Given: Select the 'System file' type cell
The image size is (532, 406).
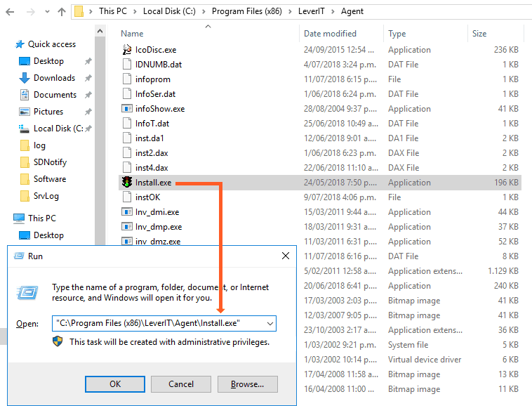Looking at the screenshot, I should 408,345.
